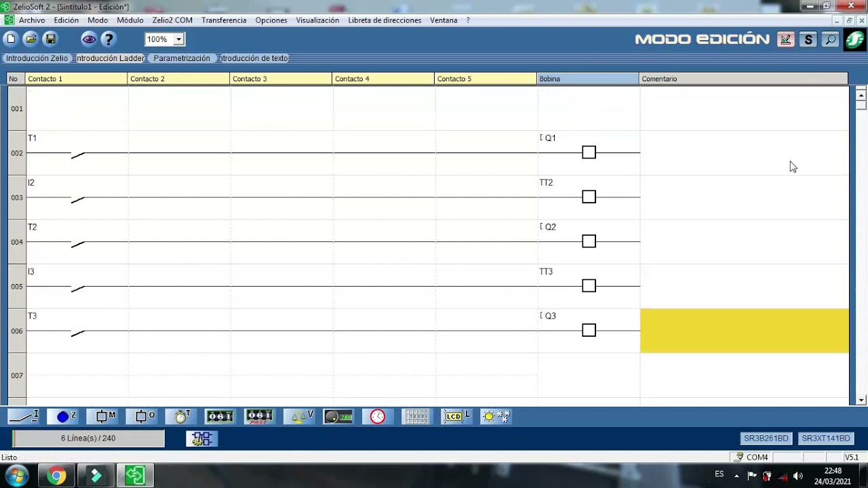
Task: Switch to Edit mode icon
Action: click(x=785, y=40)
